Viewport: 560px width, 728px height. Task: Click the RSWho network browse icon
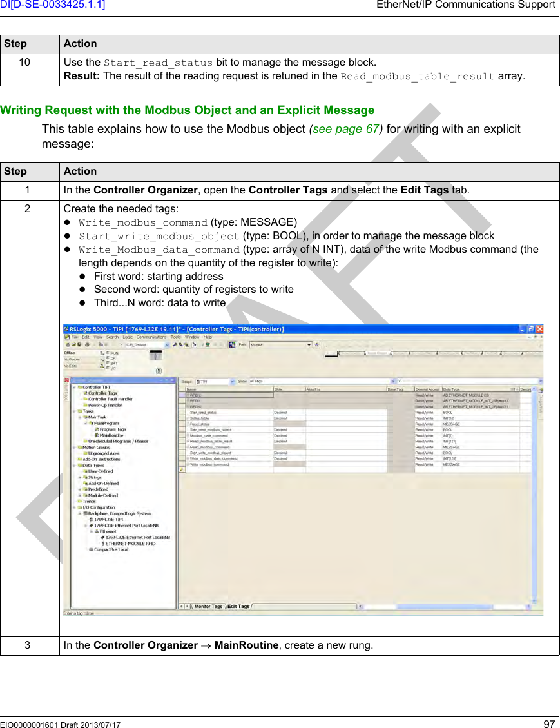(x=233, y=344)
